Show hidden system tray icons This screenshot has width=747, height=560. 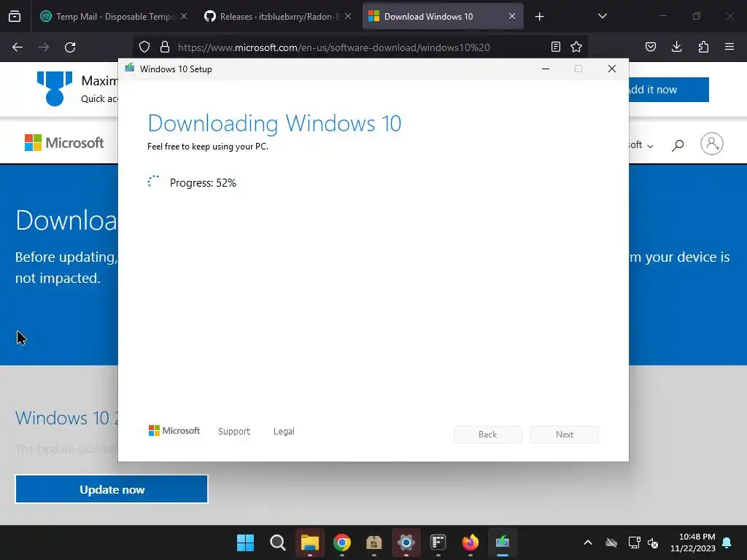tap(588, 542)
